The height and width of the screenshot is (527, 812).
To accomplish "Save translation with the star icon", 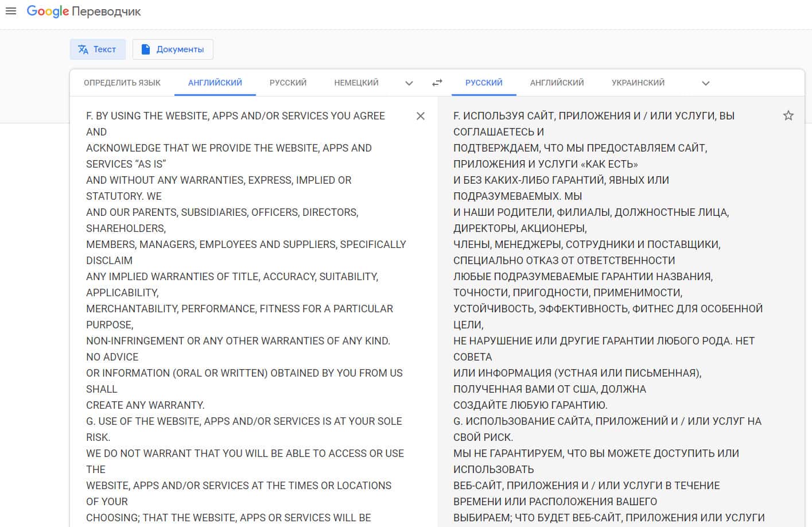I will (x=788, y=115).
